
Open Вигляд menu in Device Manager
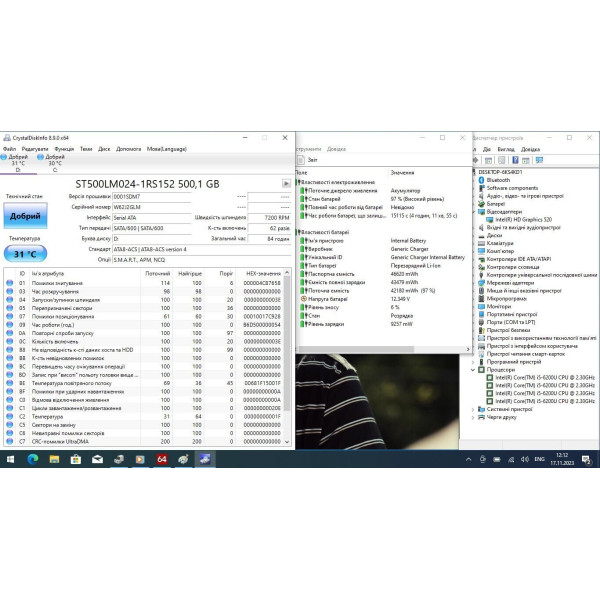coord(506,149)
